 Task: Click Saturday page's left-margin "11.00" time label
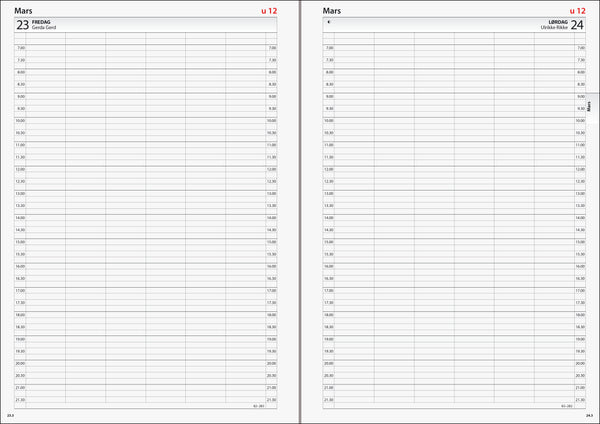[329, 145]
